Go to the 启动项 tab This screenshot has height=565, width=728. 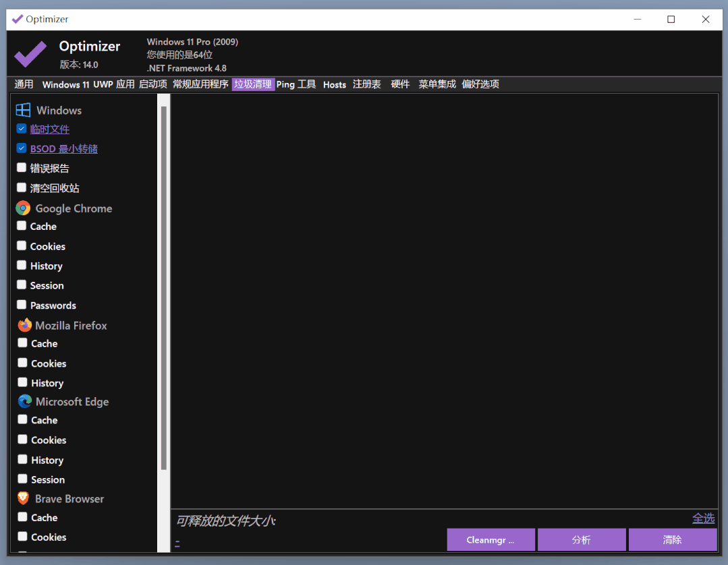[152, 84]
